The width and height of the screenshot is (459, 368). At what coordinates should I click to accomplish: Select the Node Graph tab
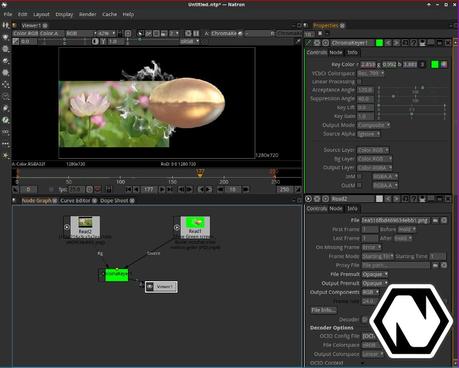[x=36, y=201]
